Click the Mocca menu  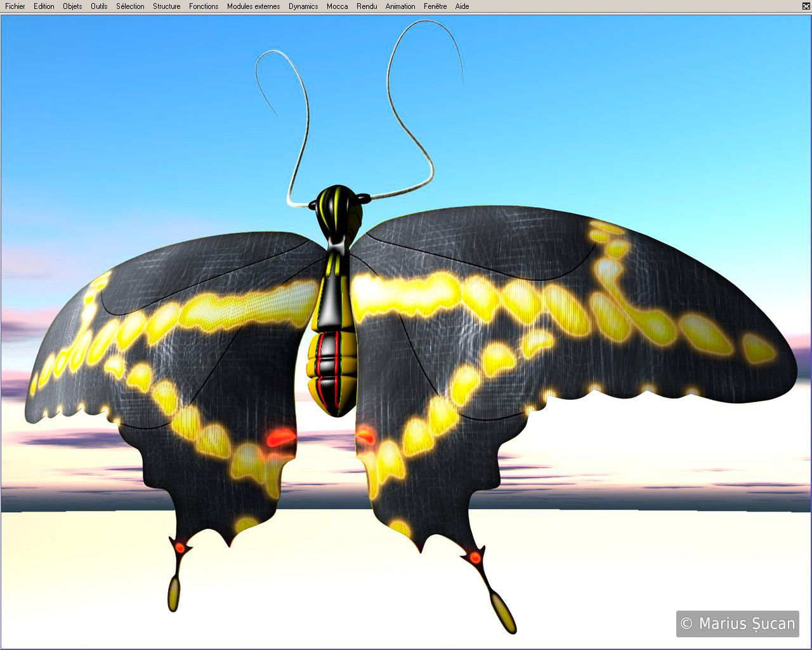click(337, 6)
